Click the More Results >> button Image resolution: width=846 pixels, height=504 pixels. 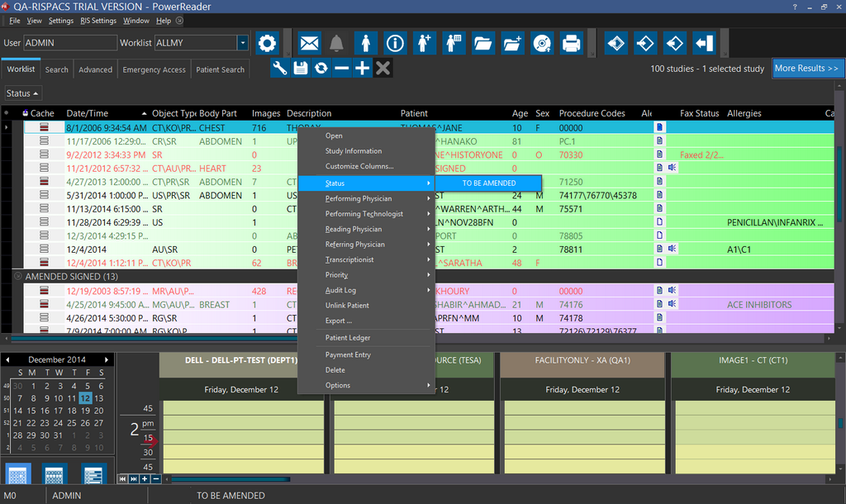pos(806,69)
